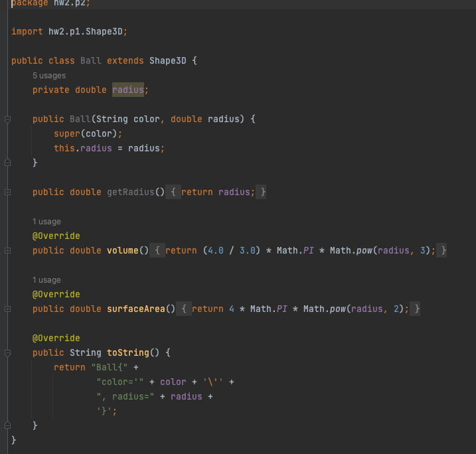Click the surfaceArea method name
Screen dimensions: 476x454
pos(135,309)
